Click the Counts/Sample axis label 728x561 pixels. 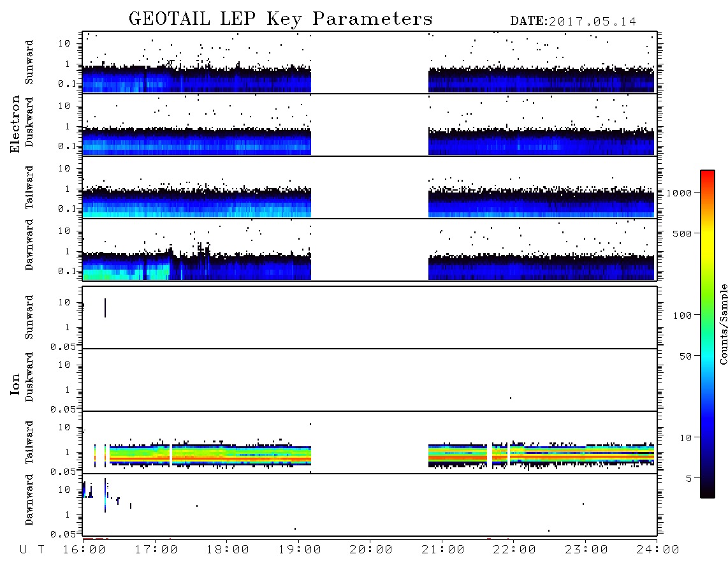point(724,324)
